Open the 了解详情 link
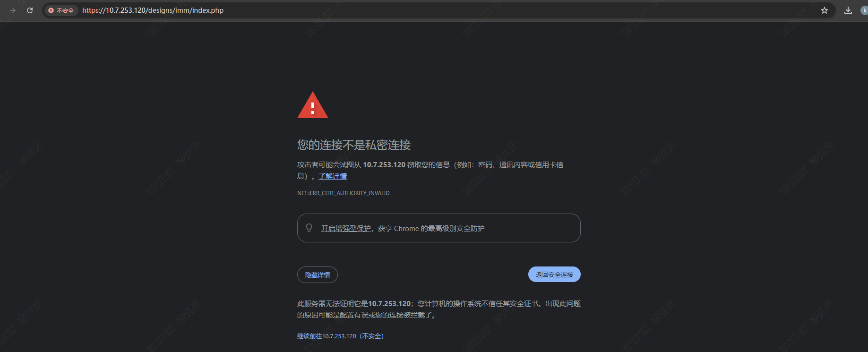The image size is (868, 352). 333,176
